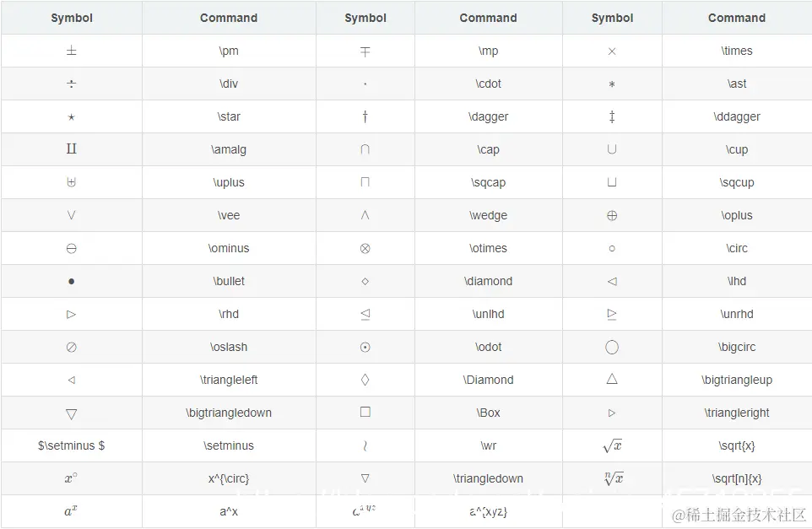Viewport: 812px width, 529px height.
Task: Select the large circle symbol for \bigcirc
Action: (x=612, y=347)
